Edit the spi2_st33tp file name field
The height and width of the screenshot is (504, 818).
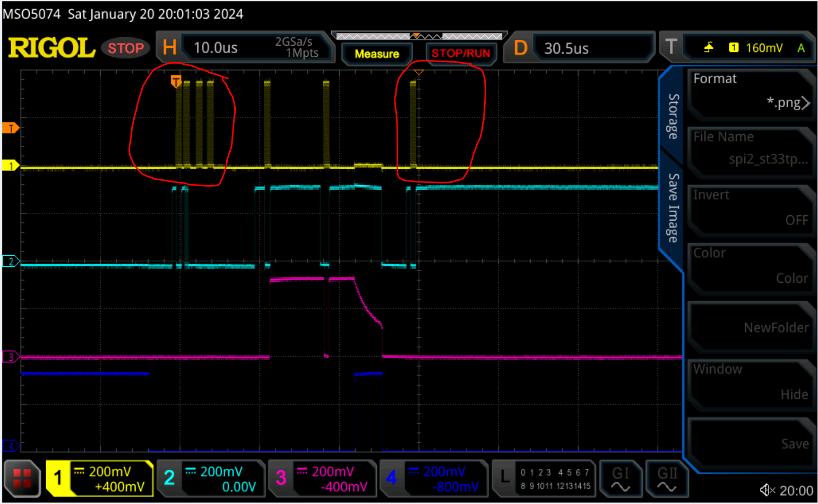[751, 150]
